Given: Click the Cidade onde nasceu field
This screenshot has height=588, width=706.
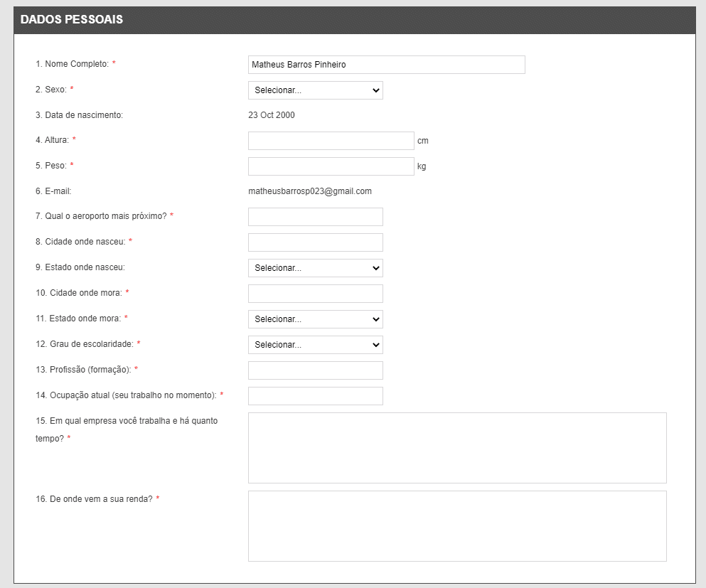Looking at the screenshot, I should pyautogui.click(x=315, y=242).
